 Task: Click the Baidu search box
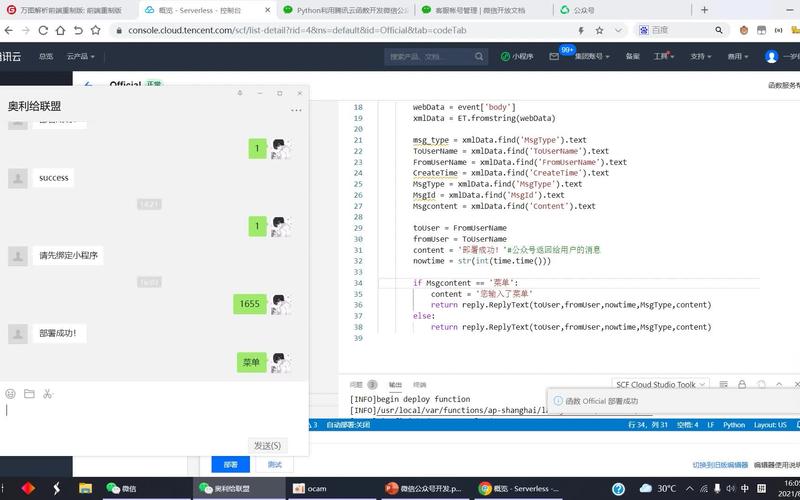(680, 31)
